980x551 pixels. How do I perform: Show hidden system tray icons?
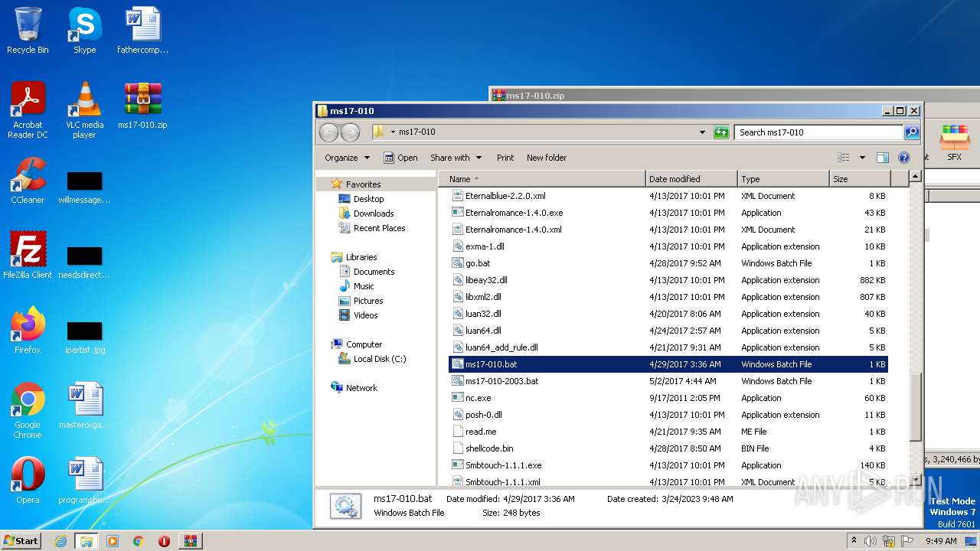(854, 541)
